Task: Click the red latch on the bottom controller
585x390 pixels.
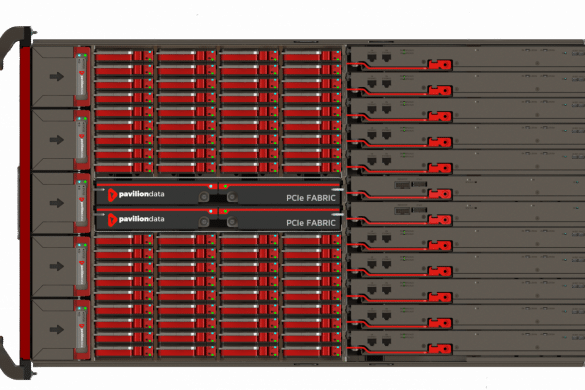Action: pos(440,349)
